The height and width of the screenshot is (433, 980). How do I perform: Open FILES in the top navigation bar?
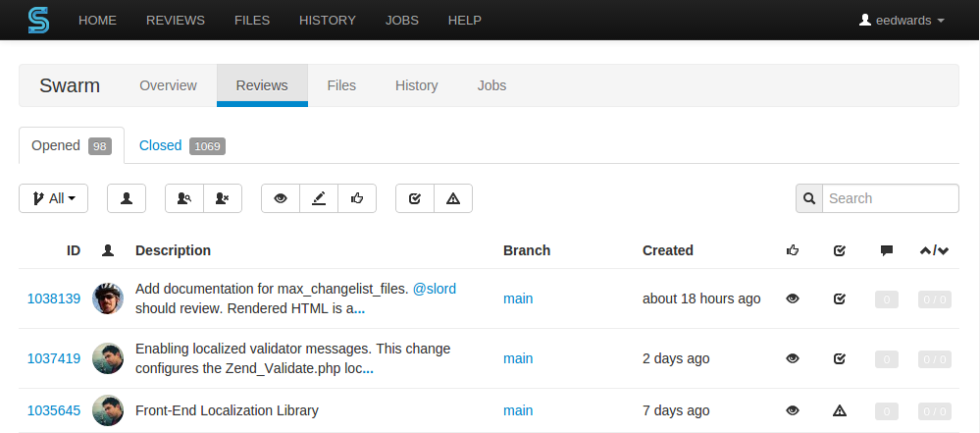click(252, 20)
